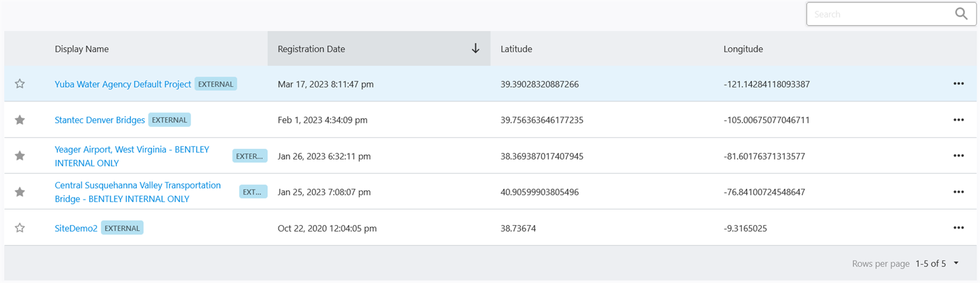The width and height of the screenshot is (980, 283).
Task: Open more options for Stantec Denver Bridges
Action: (958, 120)
